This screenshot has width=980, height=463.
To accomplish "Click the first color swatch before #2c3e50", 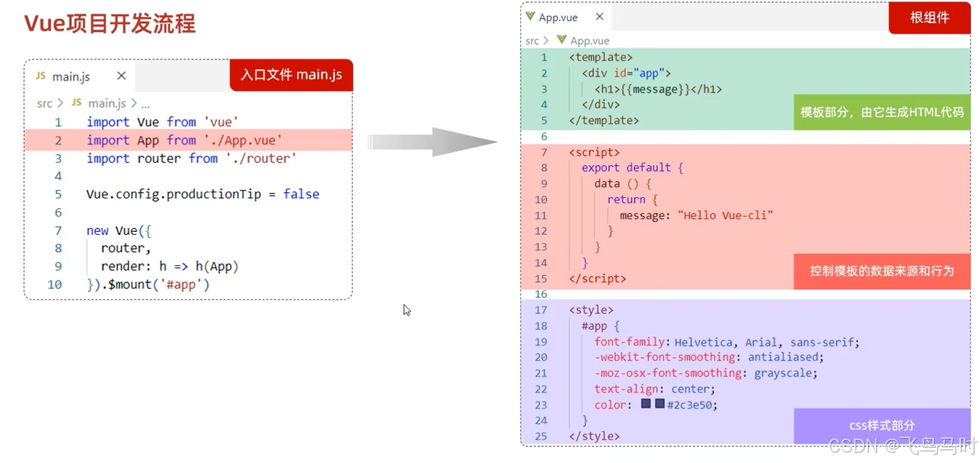I will coord(646,403).
